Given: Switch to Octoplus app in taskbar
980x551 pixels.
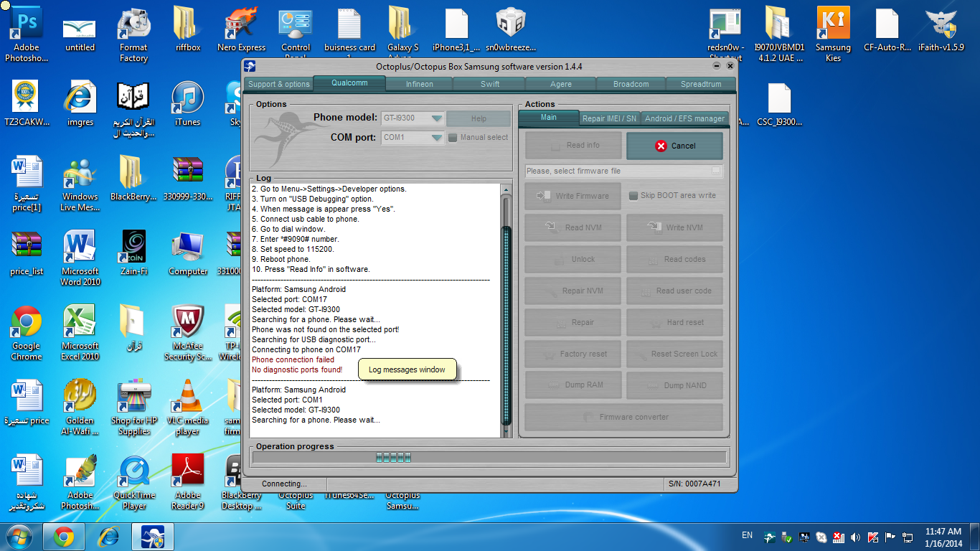Looking at the screenshot, I should click(x=153, y=537).
